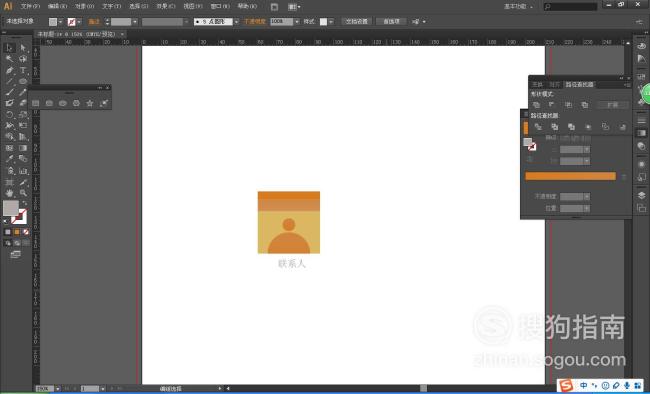Image resolution: width=650 pixels, height=394 pixels.
Task: Click Merge pathfinder icon
Action: (571, 127)
